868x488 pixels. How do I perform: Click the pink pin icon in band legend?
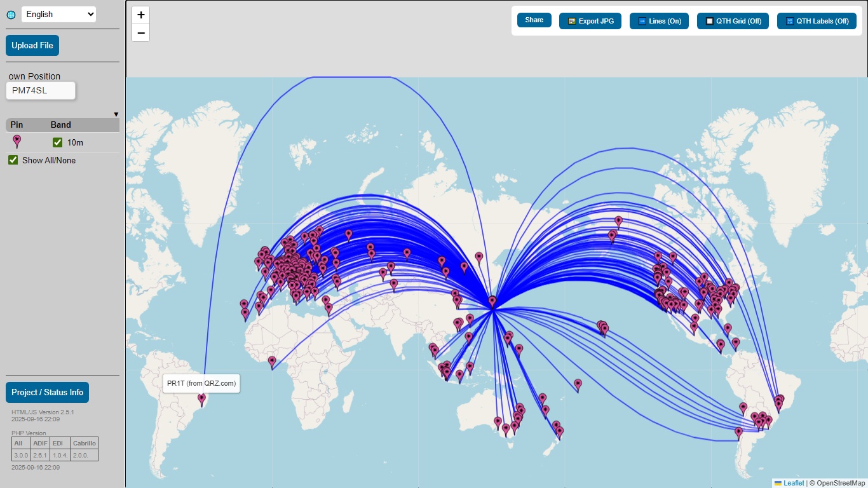coord(17,142)
